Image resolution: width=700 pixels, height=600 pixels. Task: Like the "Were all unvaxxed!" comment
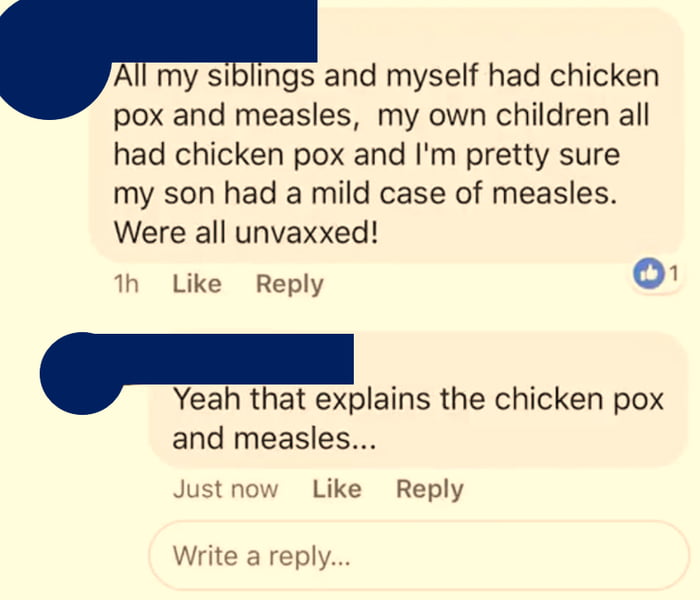tap(197, 284)
